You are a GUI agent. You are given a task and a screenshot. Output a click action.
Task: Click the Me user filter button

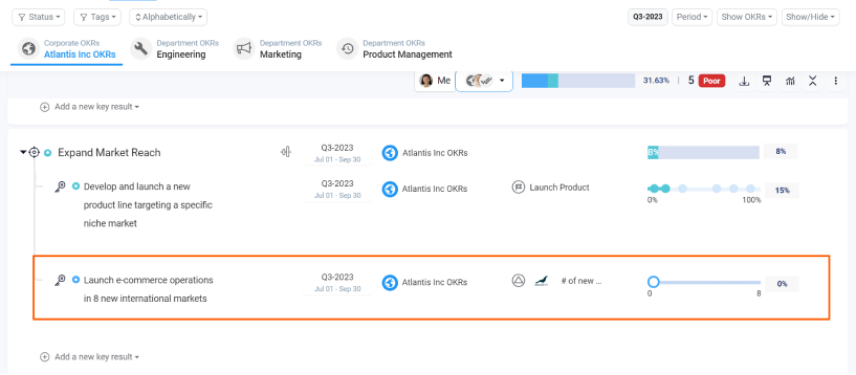435,81
